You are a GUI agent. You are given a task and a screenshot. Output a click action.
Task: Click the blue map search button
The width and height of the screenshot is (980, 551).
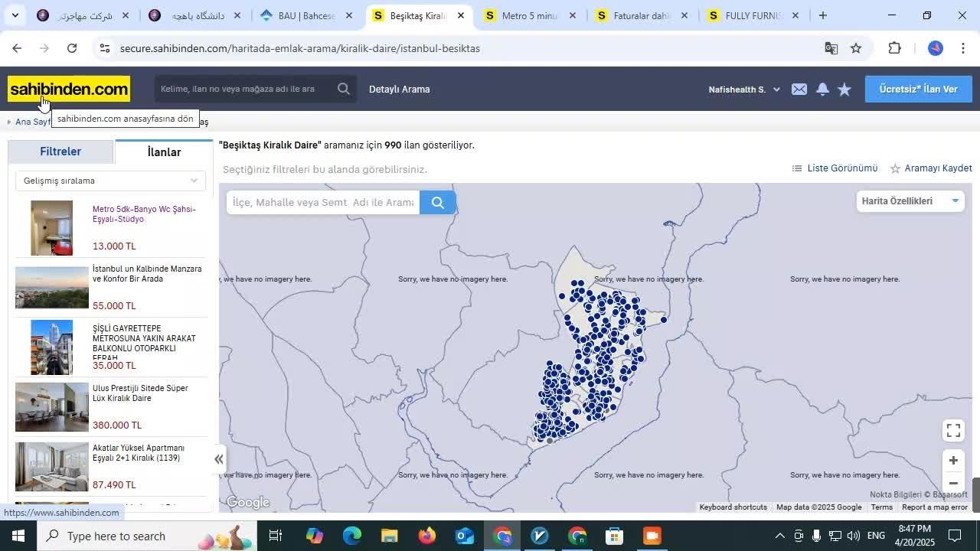[438, 202]
